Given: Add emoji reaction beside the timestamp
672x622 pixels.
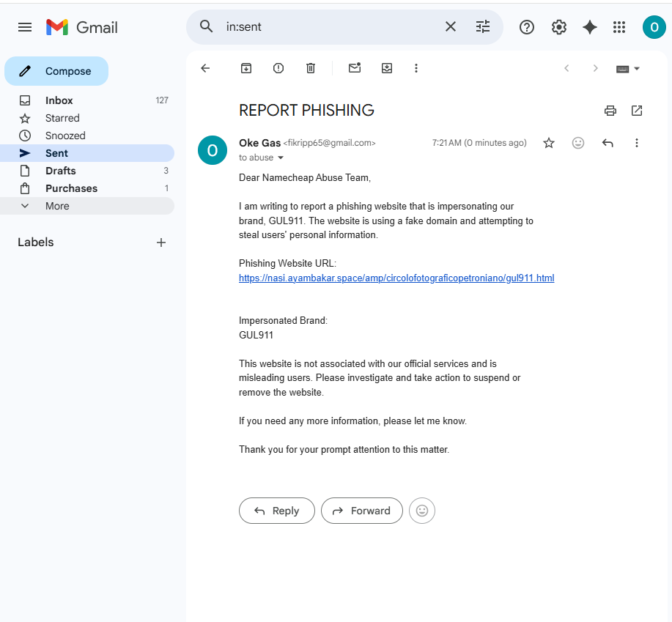Looking at the screenshot, I should click(x=578, y=143).
